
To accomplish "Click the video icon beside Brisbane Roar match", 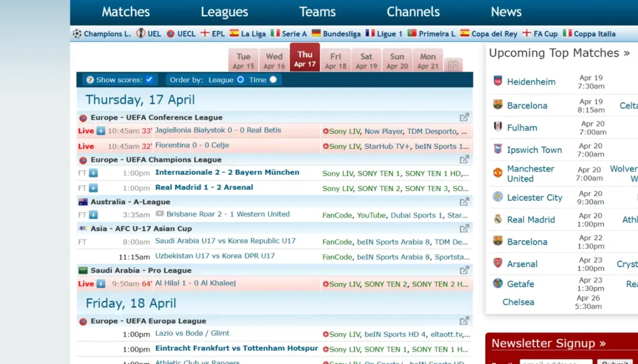I will click(x=159, y=214).
